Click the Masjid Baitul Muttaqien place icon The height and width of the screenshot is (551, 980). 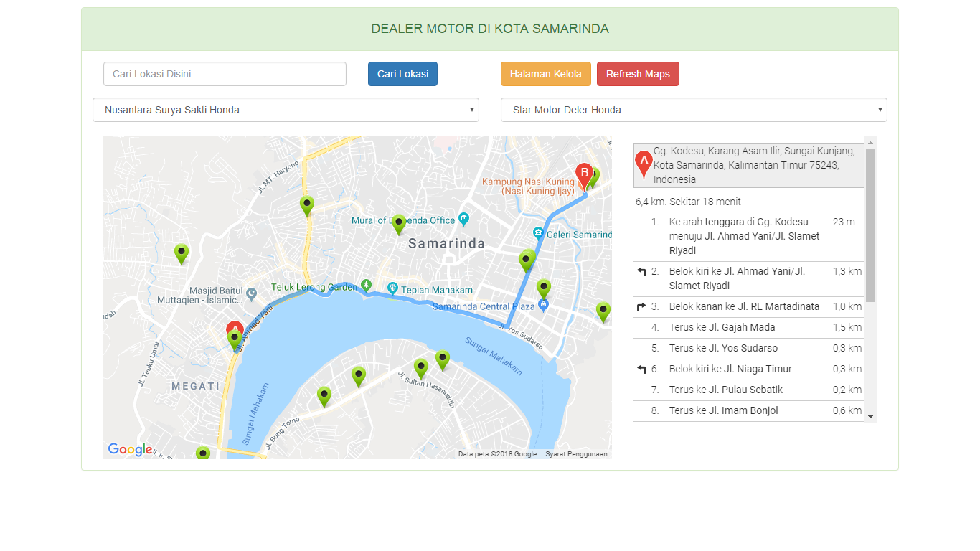[251, 293]
